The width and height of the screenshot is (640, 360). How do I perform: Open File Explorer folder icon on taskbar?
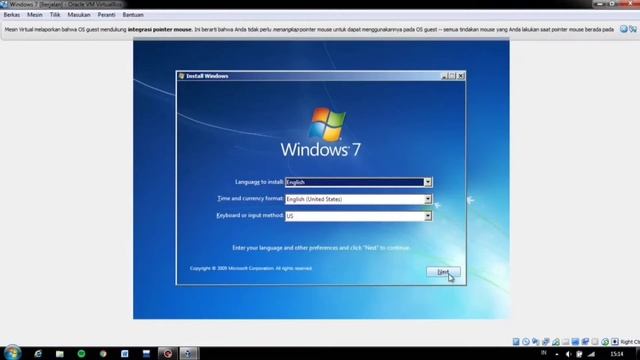[60, 353]
